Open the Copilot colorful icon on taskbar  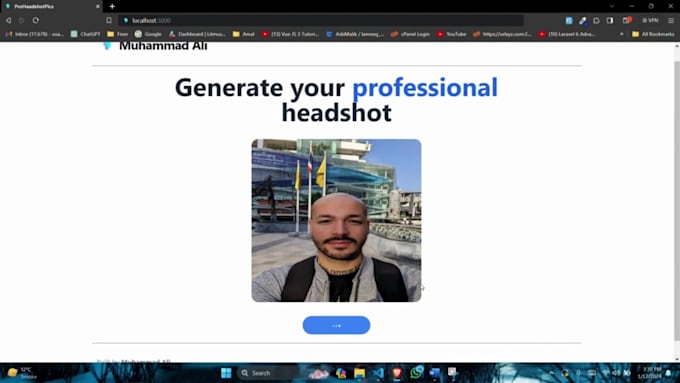(x=340, y=373)
